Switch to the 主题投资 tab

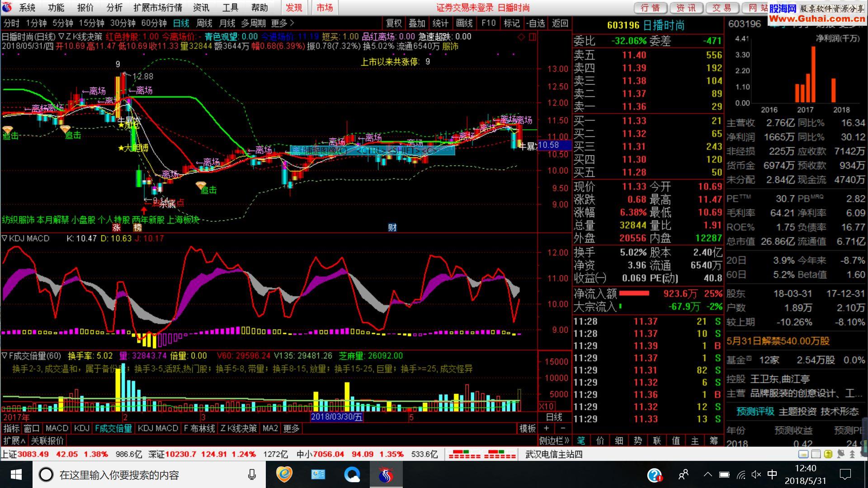797,412
